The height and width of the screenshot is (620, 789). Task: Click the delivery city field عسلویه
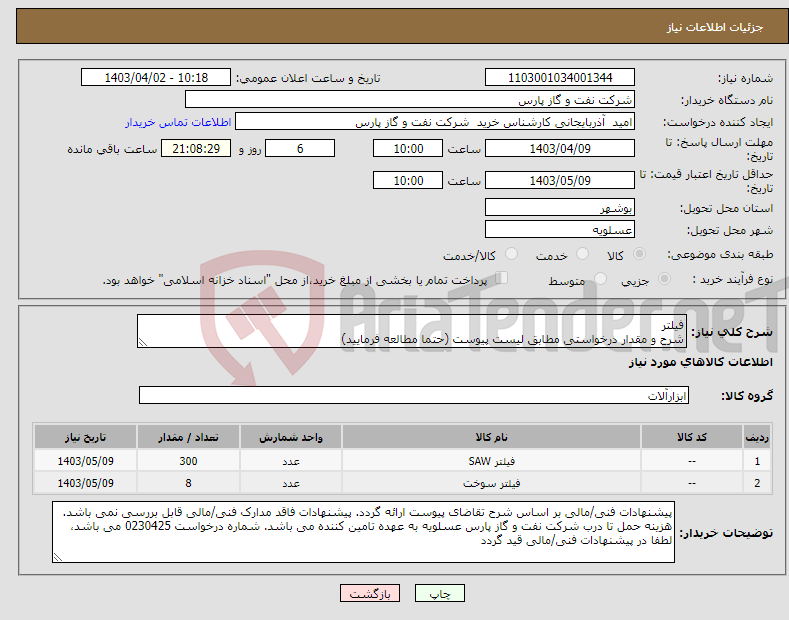coord(560,229)
